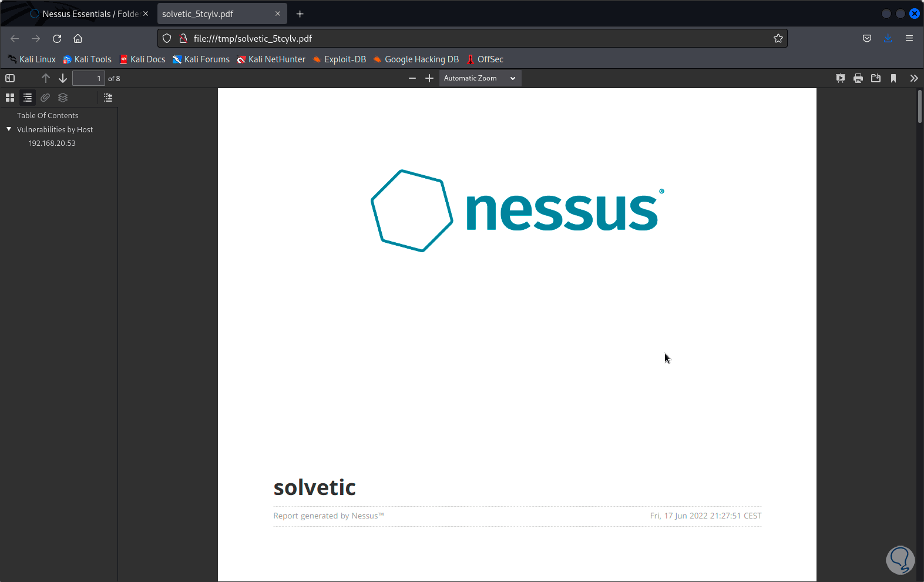Close the solvetic_5tcylv.pdf tab

[278, 14]
